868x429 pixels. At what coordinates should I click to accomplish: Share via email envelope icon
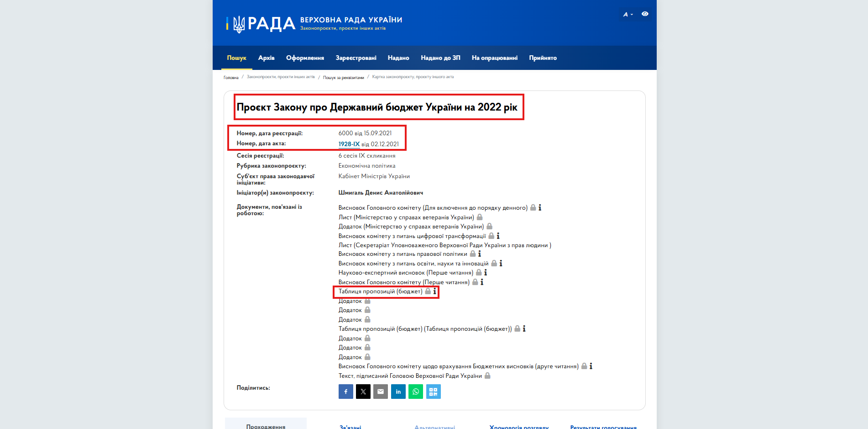381,392
